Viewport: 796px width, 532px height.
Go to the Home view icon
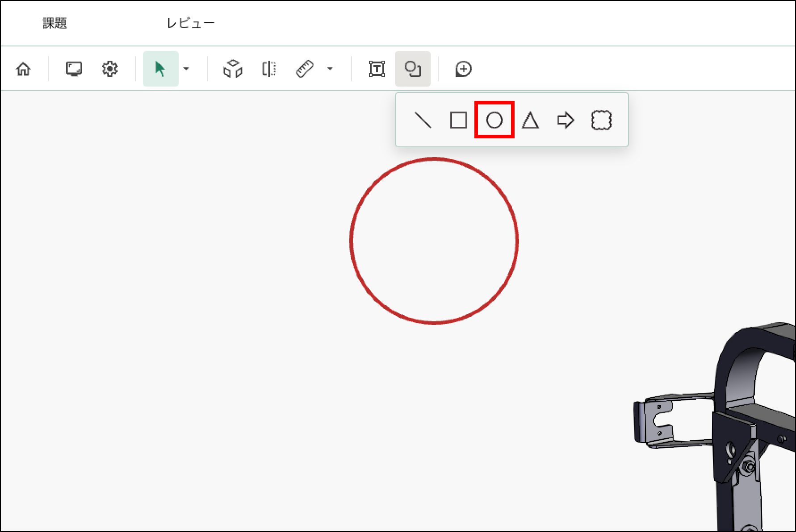(23, 69)
